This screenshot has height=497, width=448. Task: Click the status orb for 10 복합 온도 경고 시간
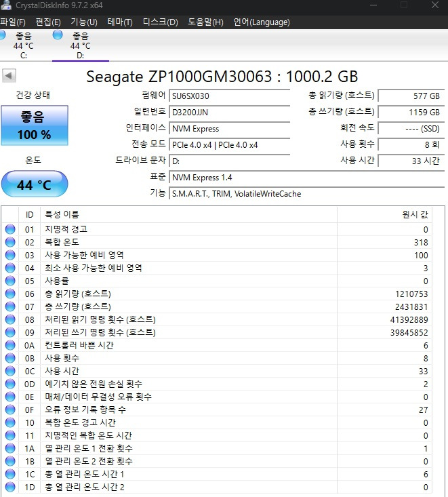pos(10,422)
